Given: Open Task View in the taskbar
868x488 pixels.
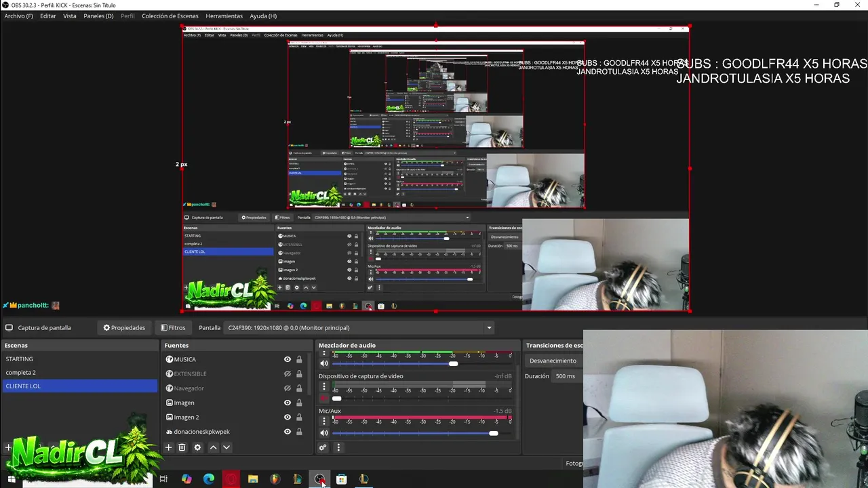Looking at the screenshot, I should point(163,479).
